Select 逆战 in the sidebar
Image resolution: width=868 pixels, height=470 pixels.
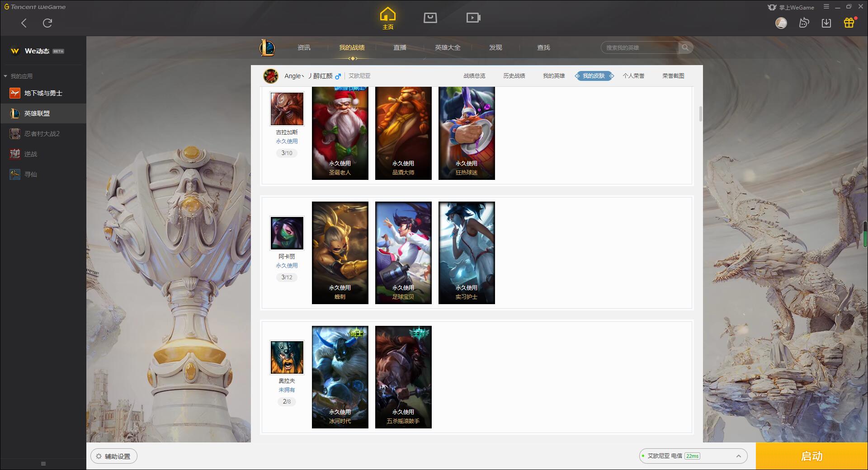[x=43, y=154]
